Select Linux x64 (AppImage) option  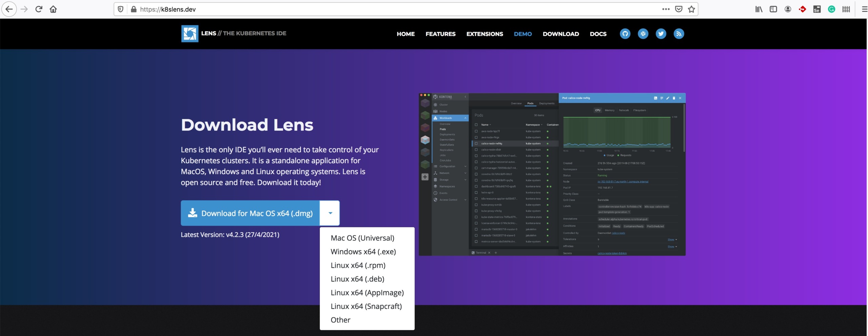pyautogui.click(x=367, y=293)
